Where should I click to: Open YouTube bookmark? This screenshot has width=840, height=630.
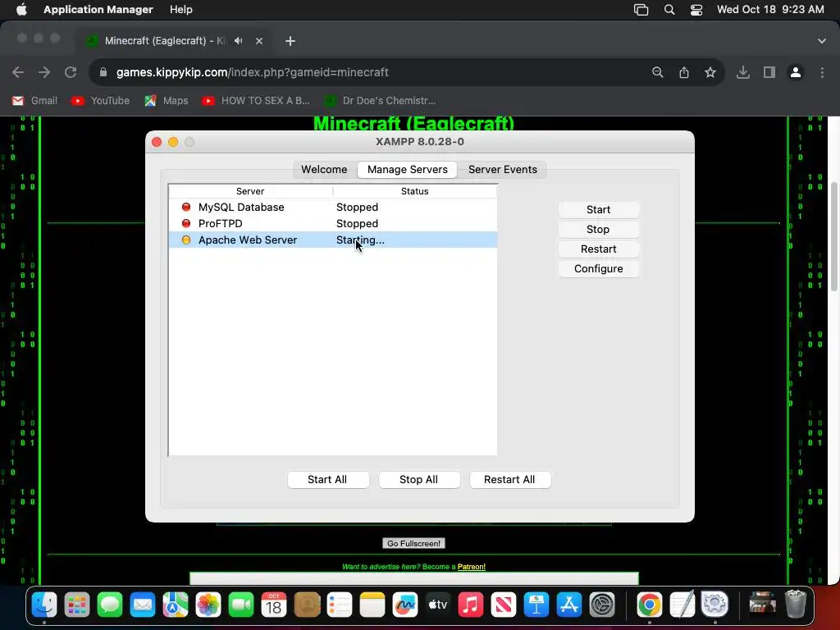[x=101, y=101]
